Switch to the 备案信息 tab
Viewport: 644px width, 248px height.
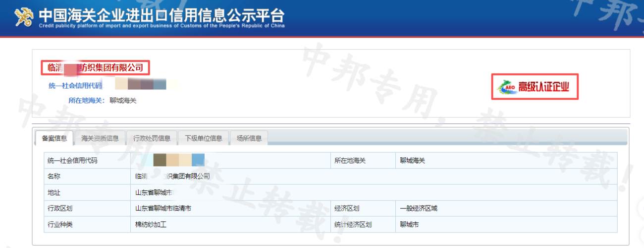54,138
